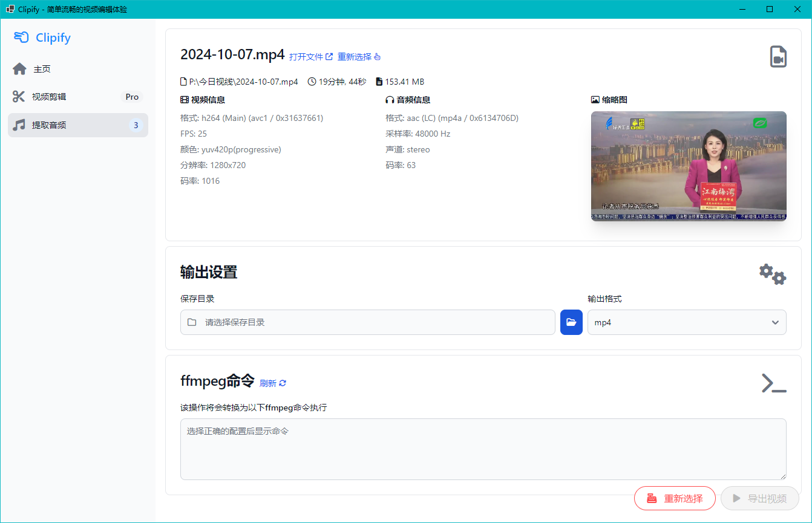Click the scissors icon for 视频剪辑

19,97
